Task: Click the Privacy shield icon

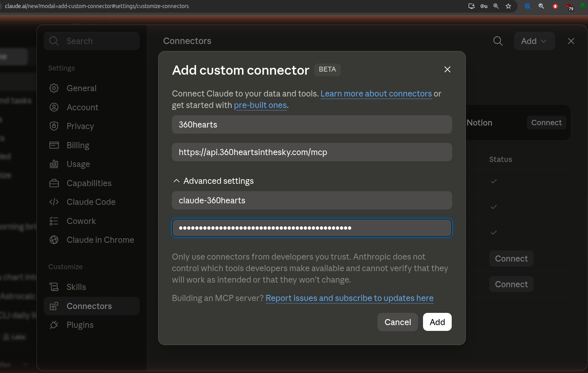Action: coord(54,126)
